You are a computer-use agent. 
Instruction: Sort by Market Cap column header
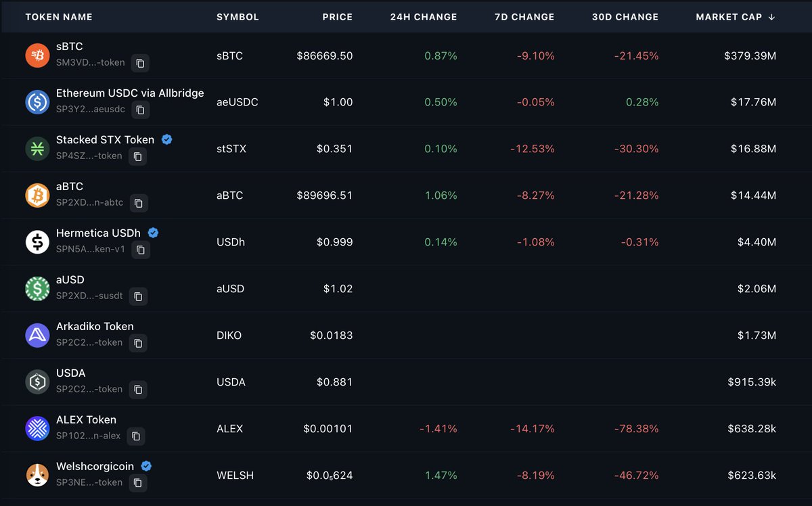point(729,17)
